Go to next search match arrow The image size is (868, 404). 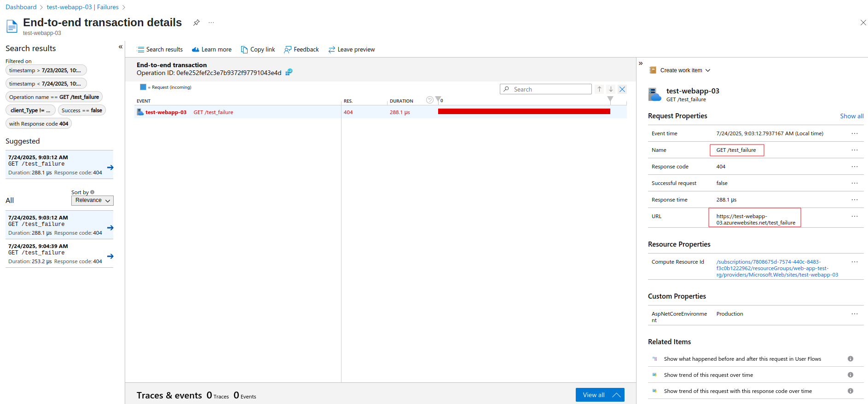coord(611,89)
